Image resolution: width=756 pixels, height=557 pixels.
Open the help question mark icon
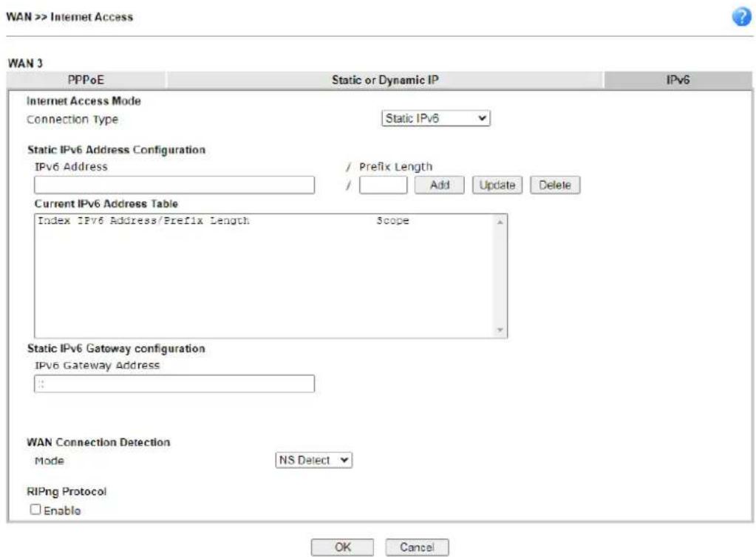click(741, 17)
